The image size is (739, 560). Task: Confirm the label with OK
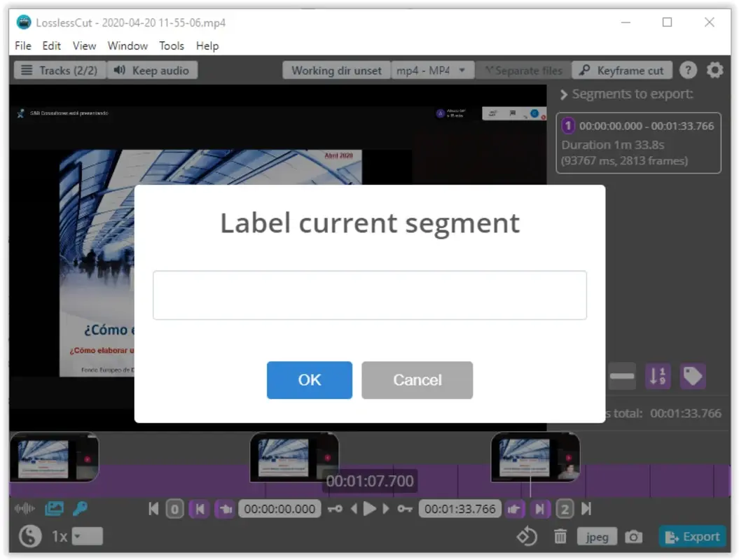point(309,380)
